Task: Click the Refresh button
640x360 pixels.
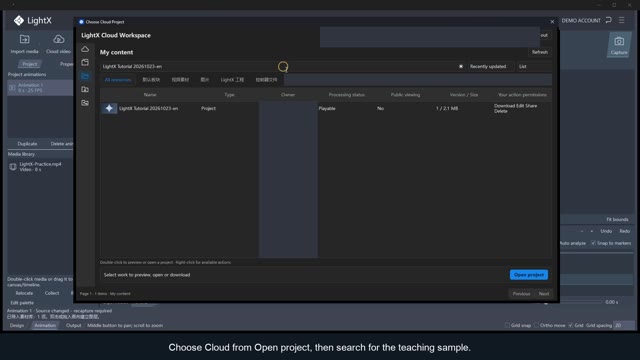Action: (x=540, y=52)
